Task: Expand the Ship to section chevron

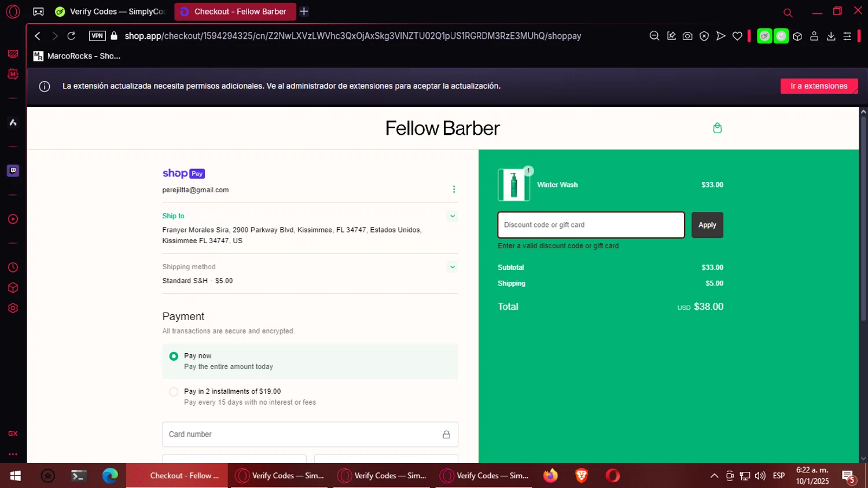Action: tap(453, 216)
